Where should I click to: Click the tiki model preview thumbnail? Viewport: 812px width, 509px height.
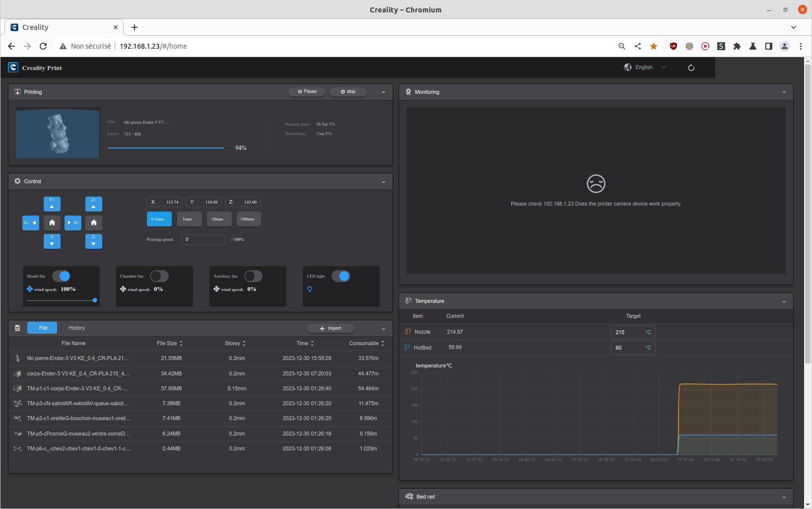click(x=58, y=133)
